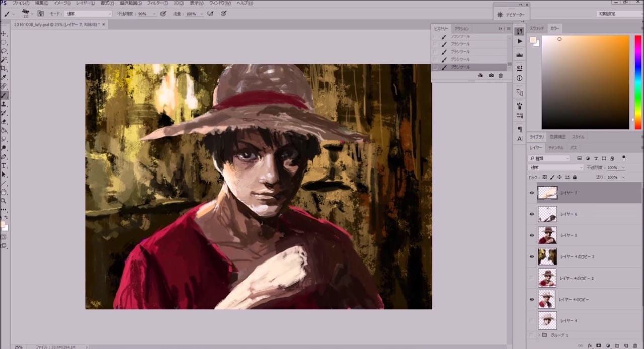Open the ファイル (File) menu
Screen dimensions: 644x349
point(20,3)
